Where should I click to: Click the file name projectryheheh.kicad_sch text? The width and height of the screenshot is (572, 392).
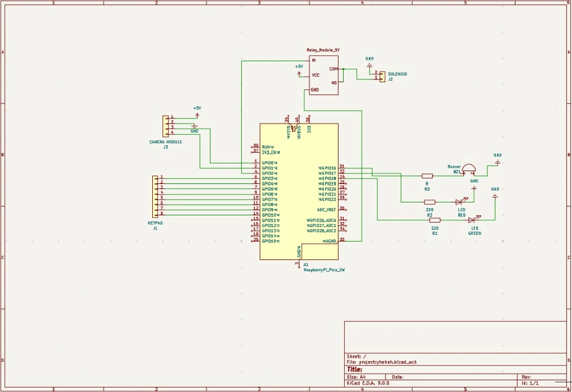pyautogui.click(x=388, y=362)
